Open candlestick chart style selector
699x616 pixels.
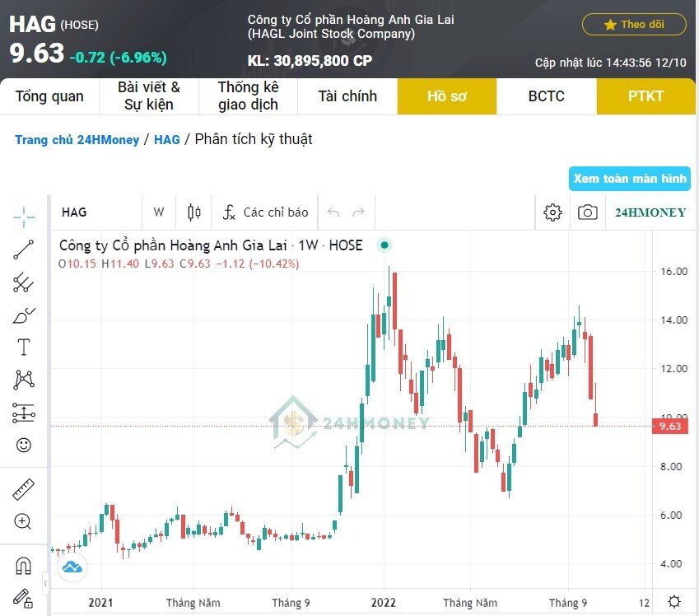tap(194, 212)
